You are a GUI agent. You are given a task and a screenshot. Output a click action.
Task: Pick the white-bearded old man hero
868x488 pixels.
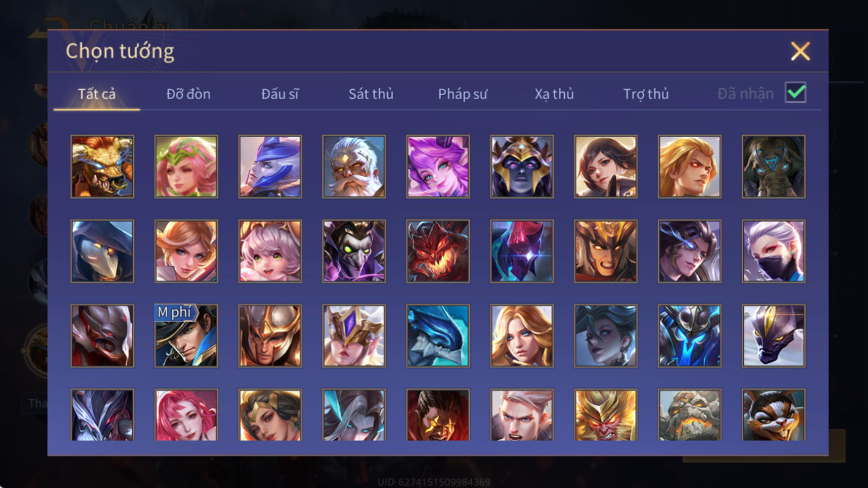pyautogui.click(x=354, y=167)
